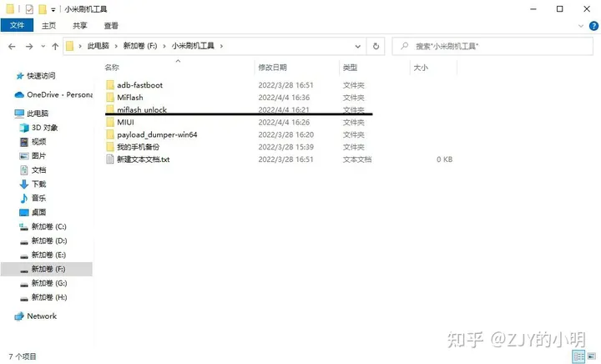Viewport: 601px width, 364px height.
Task: Click the new folder icon in title bar
Action: pos(43,9)
